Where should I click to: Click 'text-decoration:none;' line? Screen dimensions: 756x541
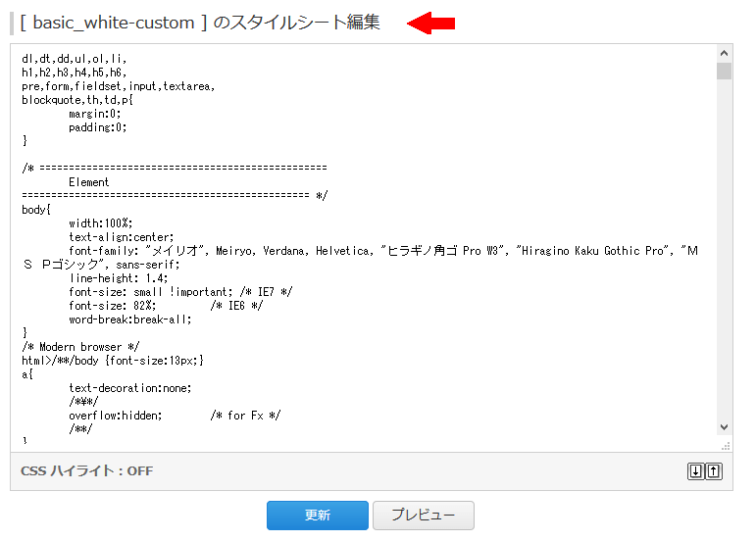130,388
